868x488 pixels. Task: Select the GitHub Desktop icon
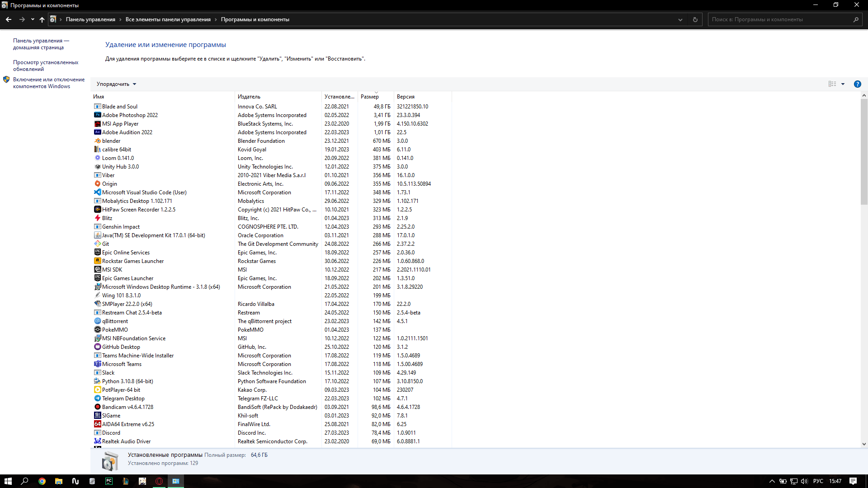pos(97,347)
